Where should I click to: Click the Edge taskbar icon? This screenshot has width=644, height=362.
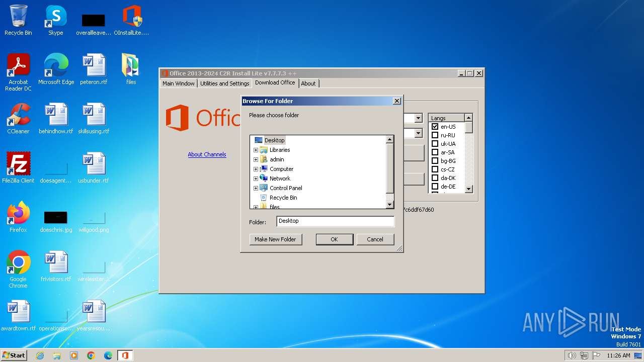(x=108, y=355)
